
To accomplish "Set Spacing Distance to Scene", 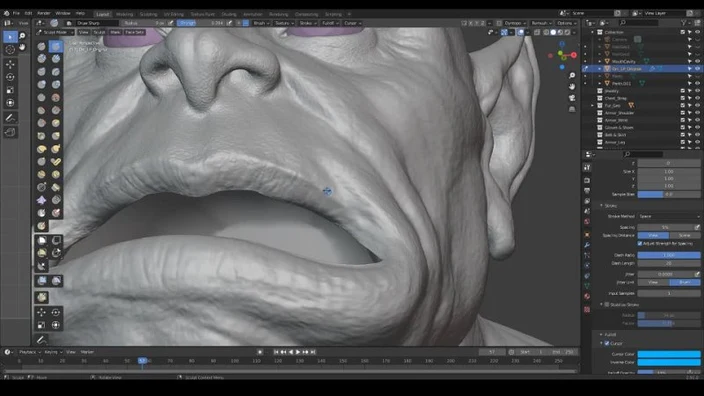I will 685,235.
